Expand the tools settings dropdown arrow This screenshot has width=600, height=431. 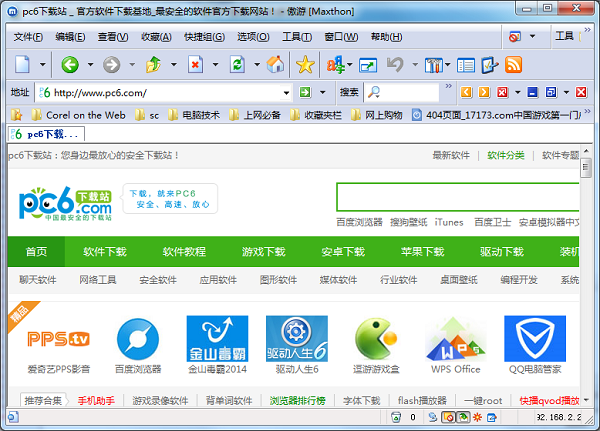click(447, 64)
